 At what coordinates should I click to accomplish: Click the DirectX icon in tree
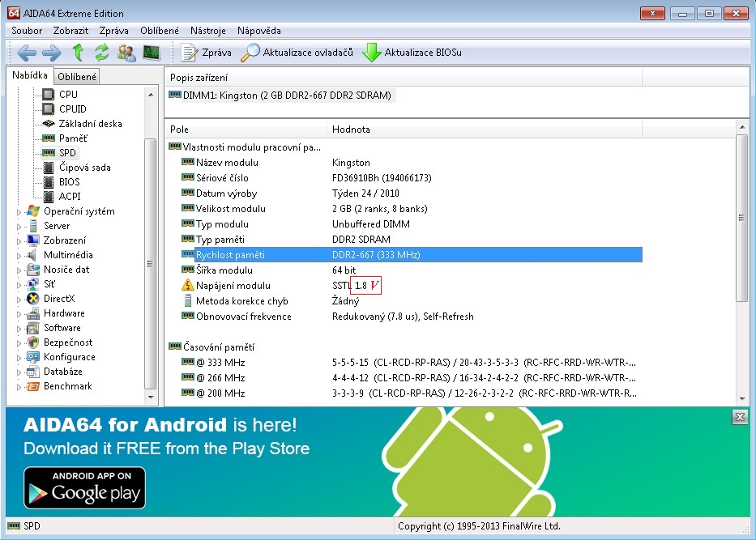[33, 299]
